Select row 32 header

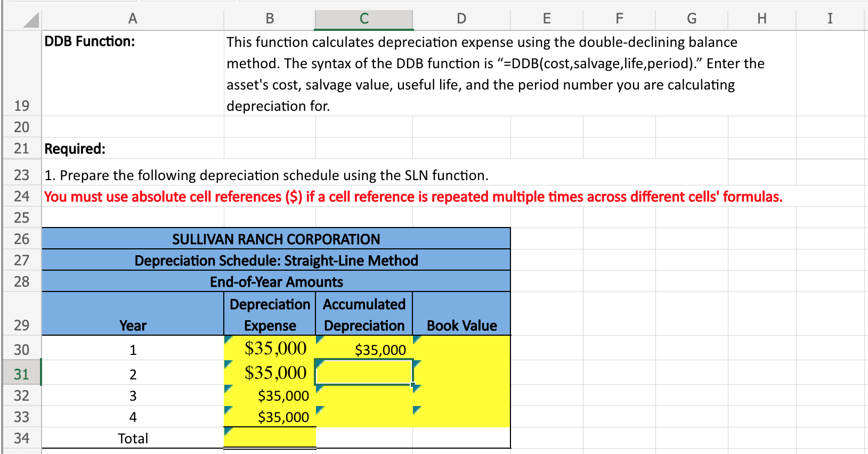click(21, 395)
